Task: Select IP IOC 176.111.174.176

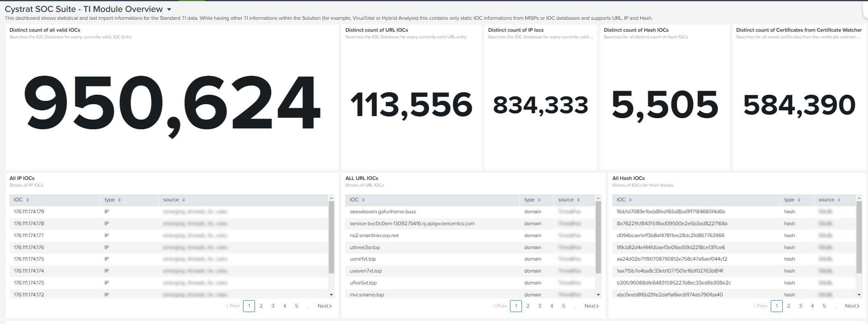Action: coord(29,247)
